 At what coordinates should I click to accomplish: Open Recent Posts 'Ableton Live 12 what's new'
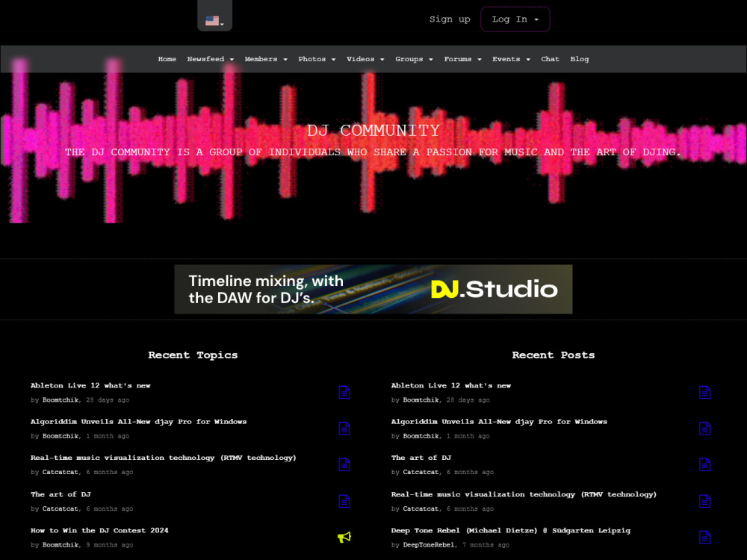(x=451, y=385)
